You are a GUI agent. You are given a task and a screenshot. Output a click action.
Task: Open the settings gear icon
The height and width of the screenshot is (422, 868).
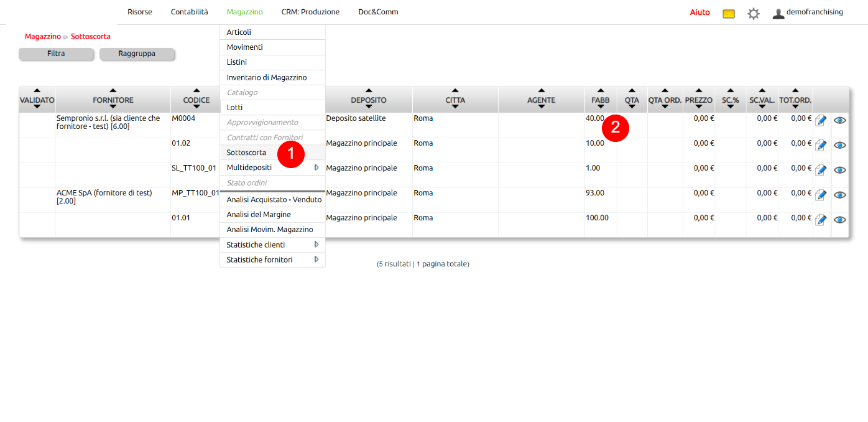(753, 14)
